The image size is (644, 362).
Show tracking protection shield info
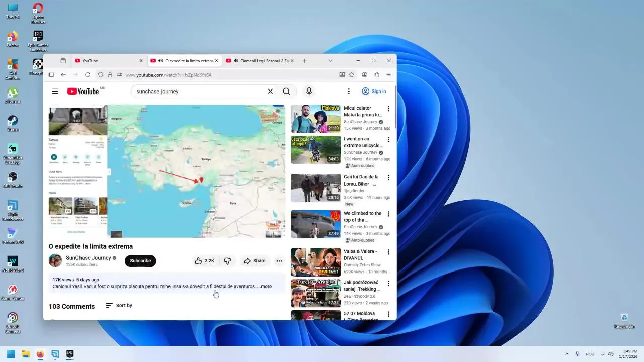tap(101, 75)
